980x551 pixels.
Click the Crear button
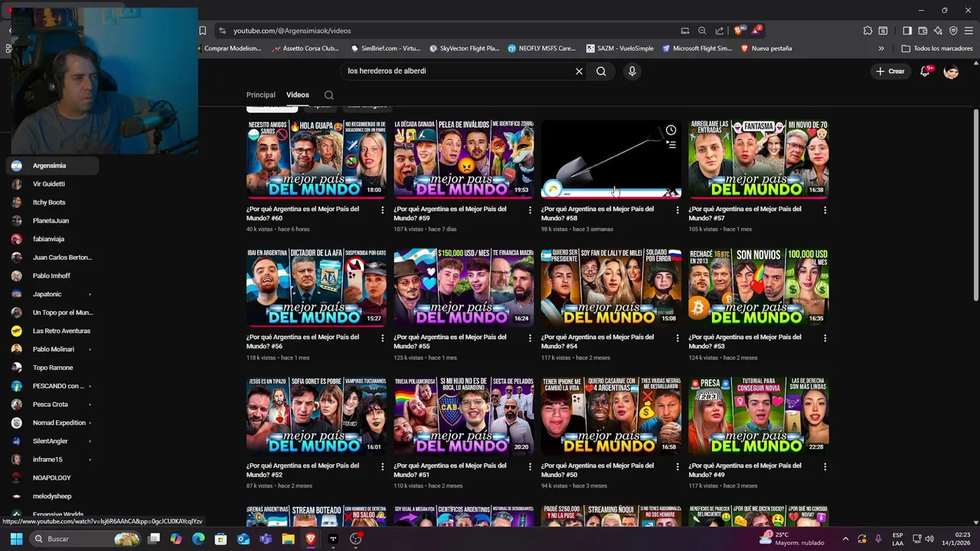click(890, 71)
